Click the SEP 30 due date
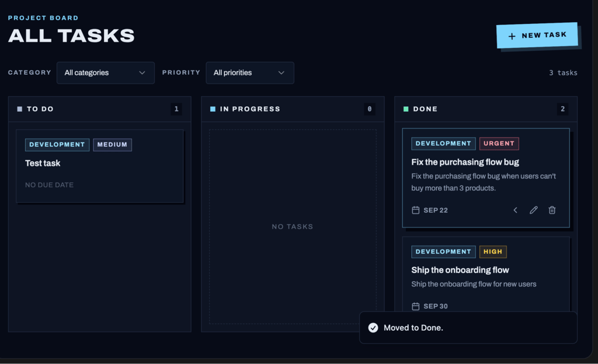This screenshot has height=364, width=598. (x=436, y=306)
